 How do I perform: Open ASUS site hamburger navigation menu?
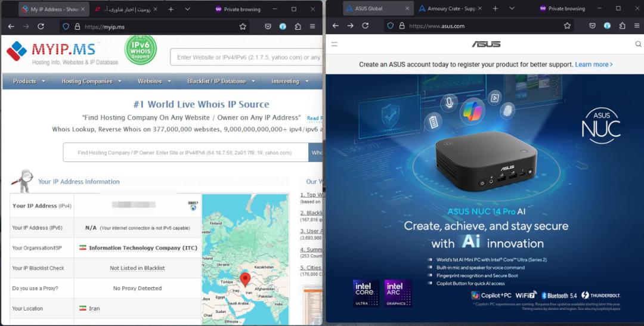click(335, 44)
